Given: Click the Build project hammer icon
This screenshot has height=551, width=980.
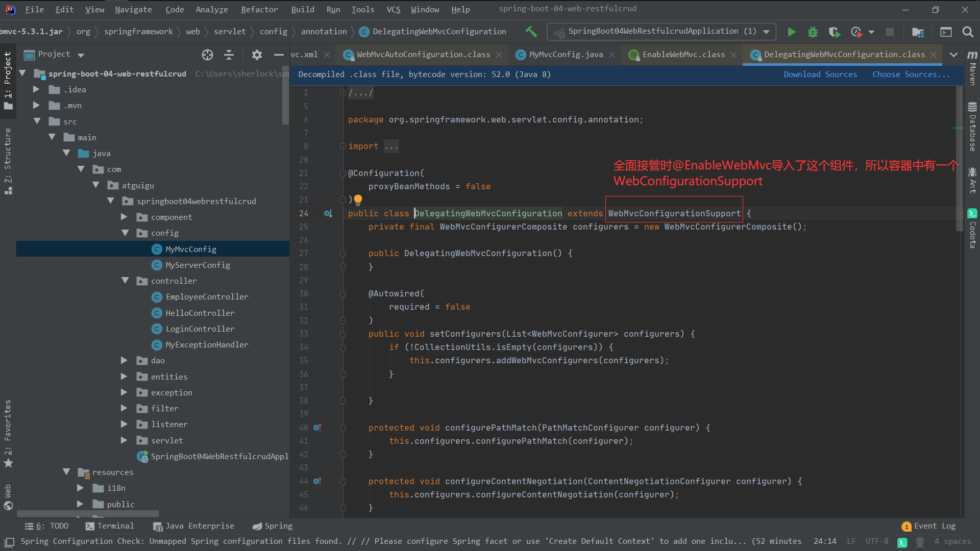Looking at the screenshot, I should pos(531,32).
